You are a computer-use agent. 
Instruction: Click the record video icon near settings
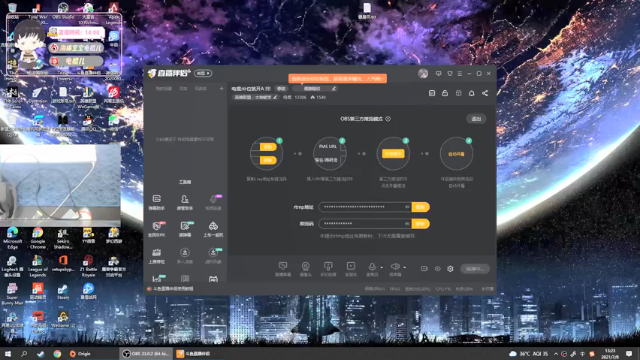[424, 269]
